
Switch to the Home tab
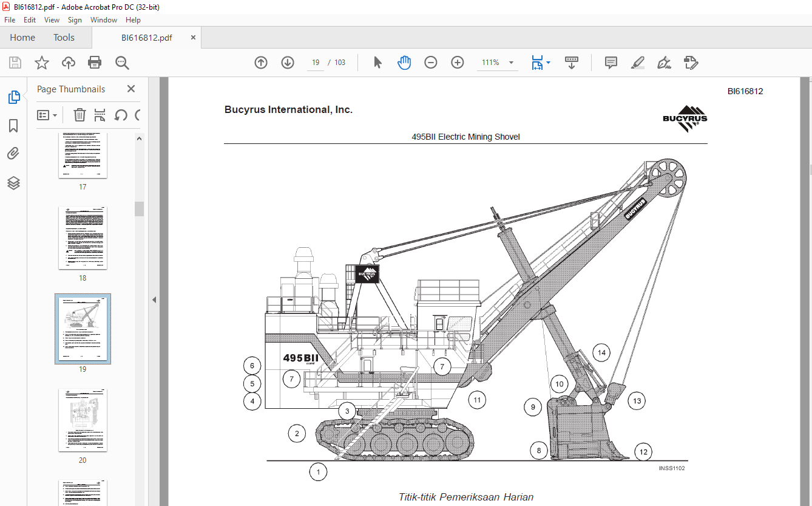pos(22,38)
